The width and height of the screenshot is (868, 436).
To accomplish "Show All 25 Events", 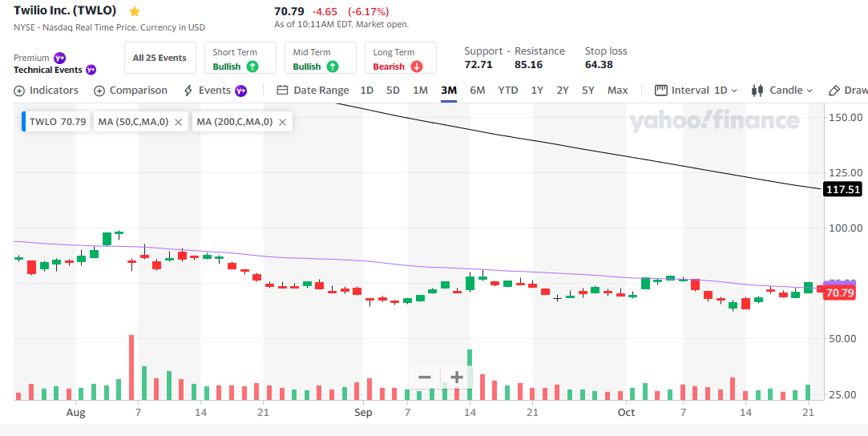I will 160,58.
